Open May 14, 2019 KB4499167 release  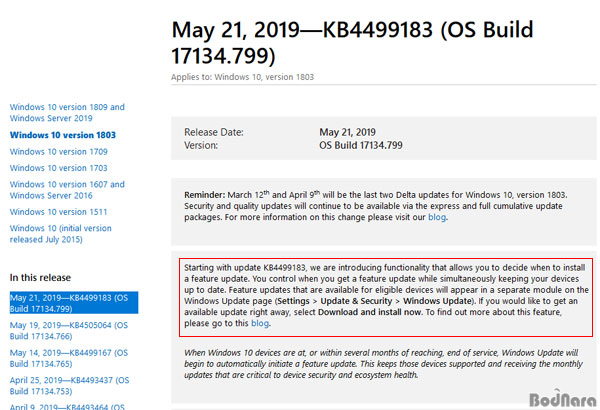69,358
